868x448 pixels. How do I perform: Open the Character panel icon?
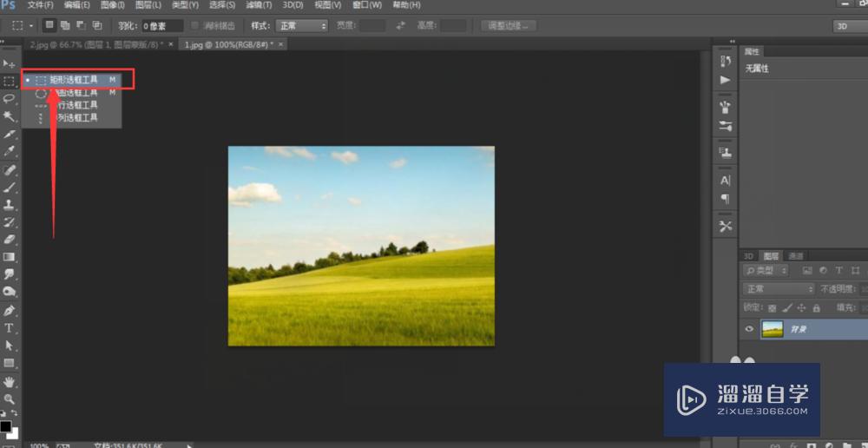pyautogui.click(x=725, y=181)
